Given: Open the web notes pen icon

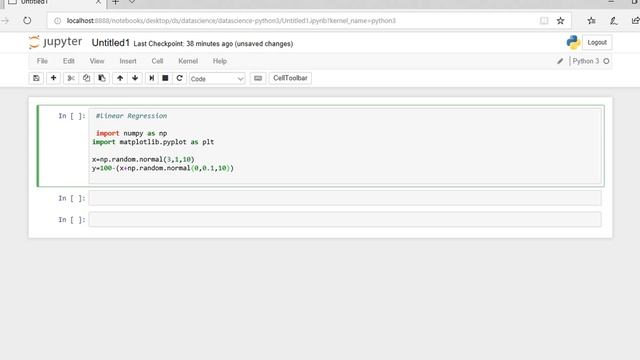Looking at the screenshot, I should [613, 20].
